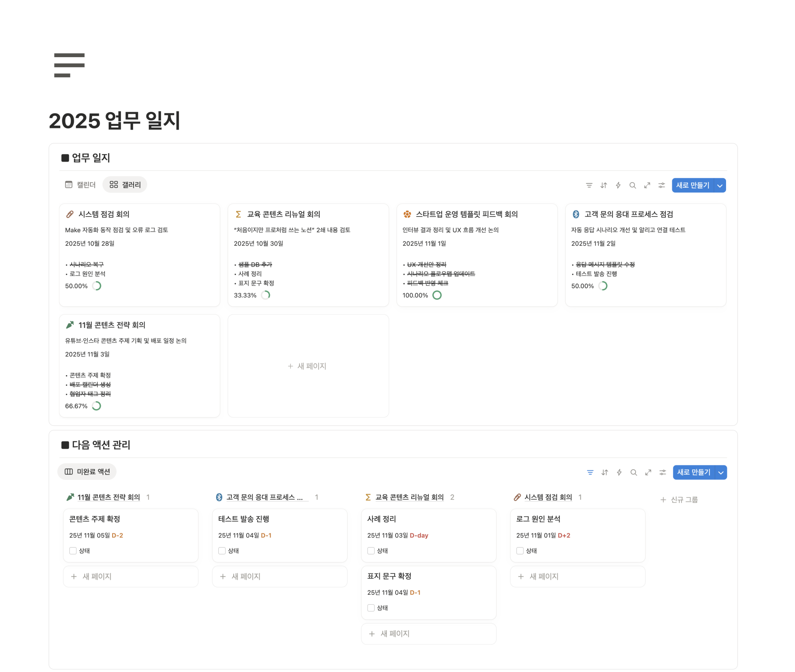795x672 pixels.
Task: Click 새로 만들기 button in 업무 일지
Action: coord(692,186)
